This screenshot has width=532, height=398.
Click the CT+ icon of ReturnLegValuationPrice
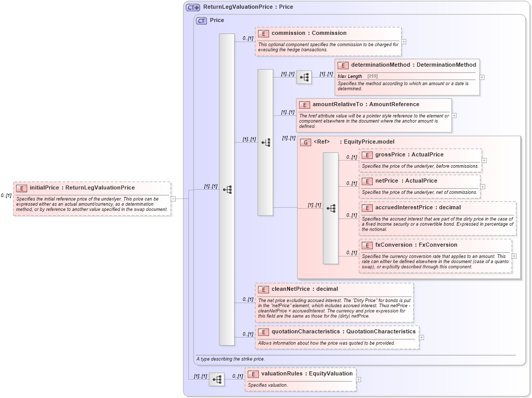coord(193,7)
